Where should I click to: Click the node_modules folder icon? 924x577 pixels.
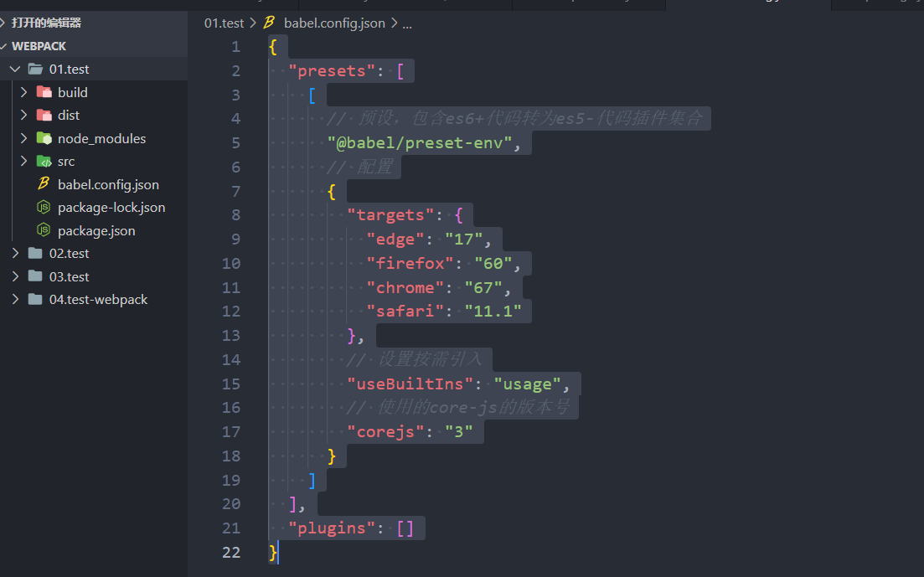(44, 138)
